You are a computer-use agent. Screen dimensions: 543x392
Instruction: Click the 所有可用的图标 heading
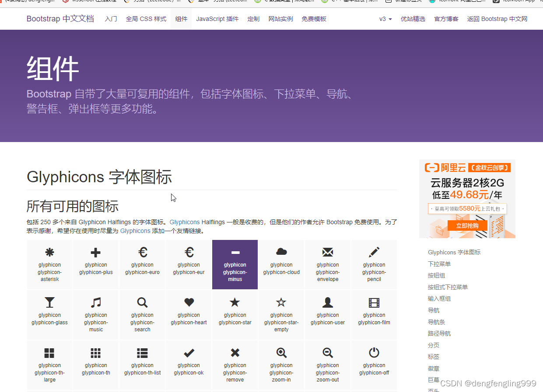tap(73, 206)
